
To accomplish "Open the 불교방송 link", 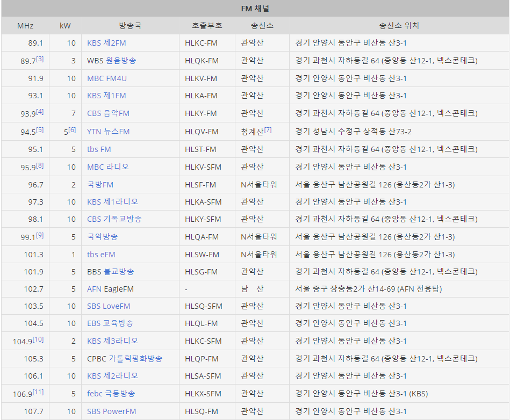I will [119, 272].
